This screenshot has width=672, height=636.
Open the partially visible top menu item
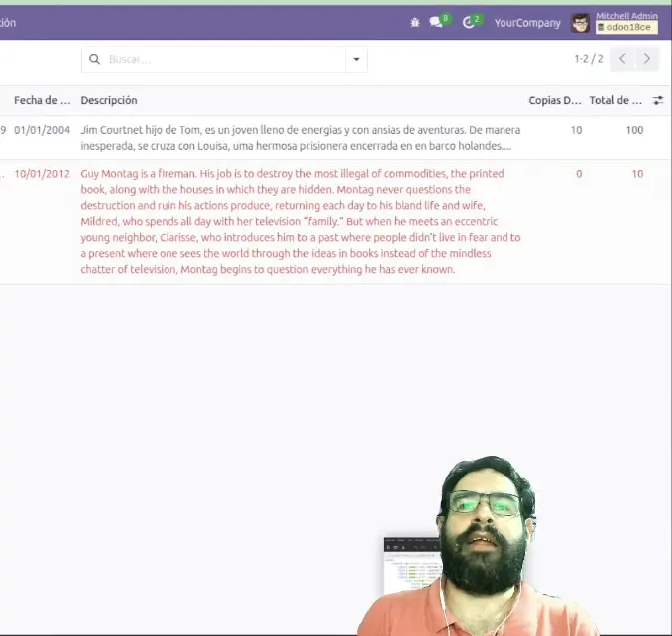(8, 22)
